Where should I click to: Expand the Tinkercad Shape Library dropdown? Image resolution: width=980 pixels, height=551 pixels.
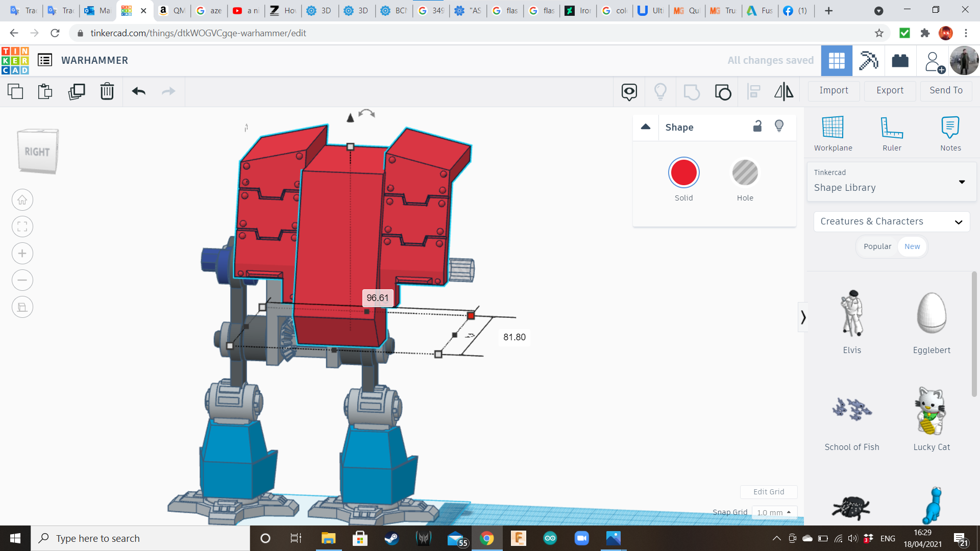click(x=962, y=182)
